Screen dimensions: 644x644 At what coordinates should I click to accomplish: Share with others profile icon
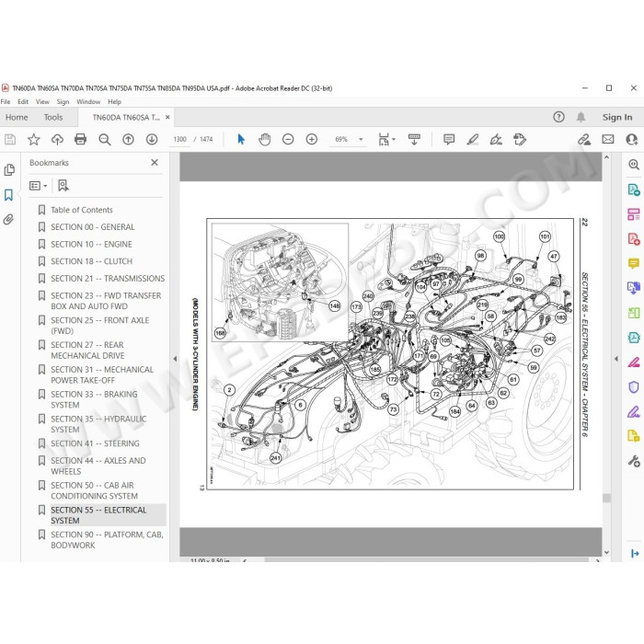coord(632,139)
